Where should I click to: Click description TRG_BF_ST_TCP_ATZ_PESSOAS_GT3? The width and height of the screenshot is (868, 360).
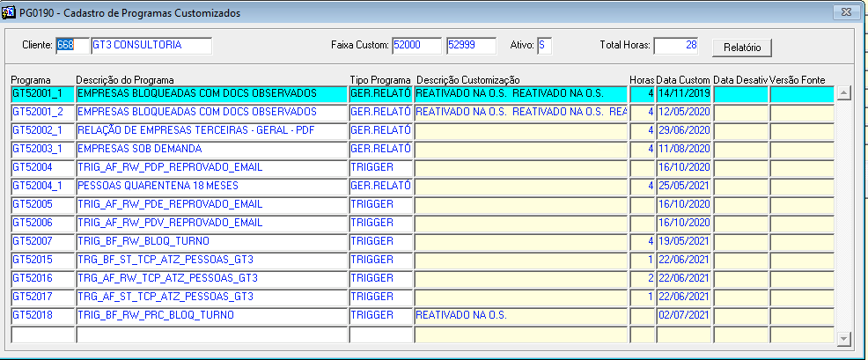tap(212, 261)
